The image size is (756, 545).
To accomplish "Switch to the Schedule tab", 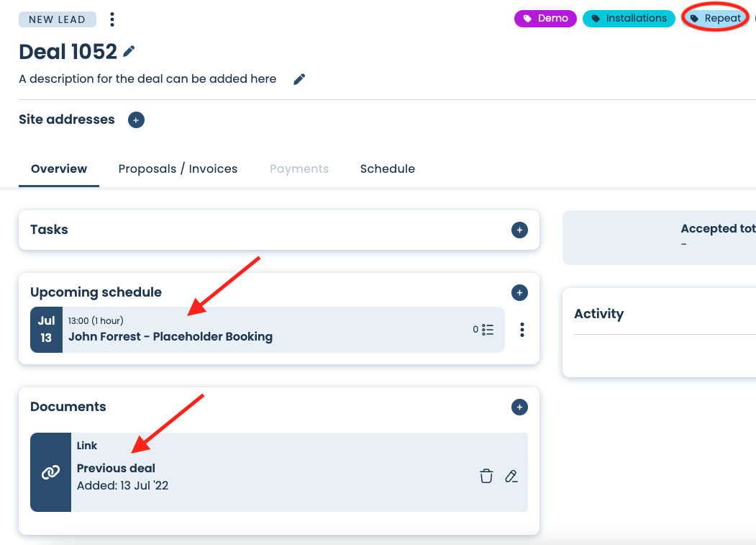I will [x=387, y=169].
